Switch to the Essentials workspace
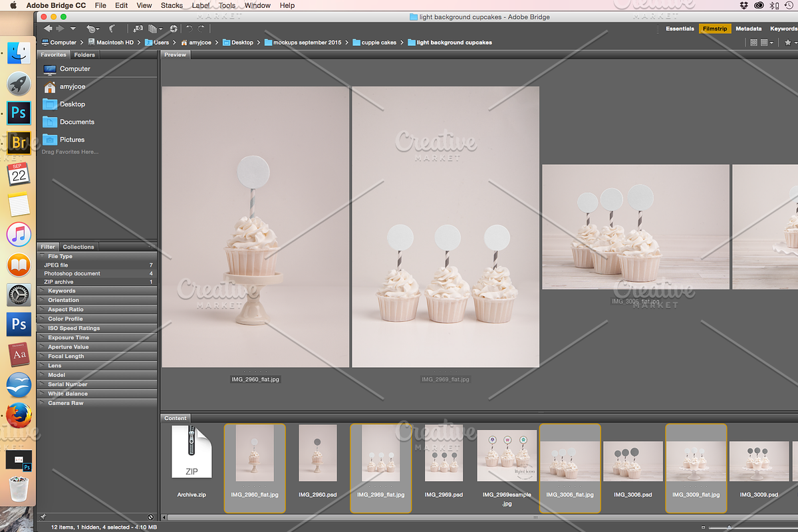This screenshot has width=798, height=532. (x=680, y=29)
